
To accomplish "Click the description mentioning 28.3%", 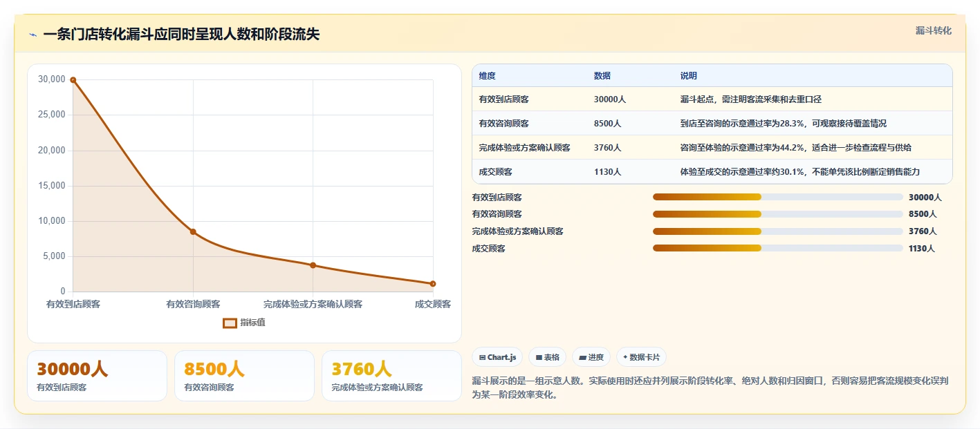I will (x=813, y=124).
